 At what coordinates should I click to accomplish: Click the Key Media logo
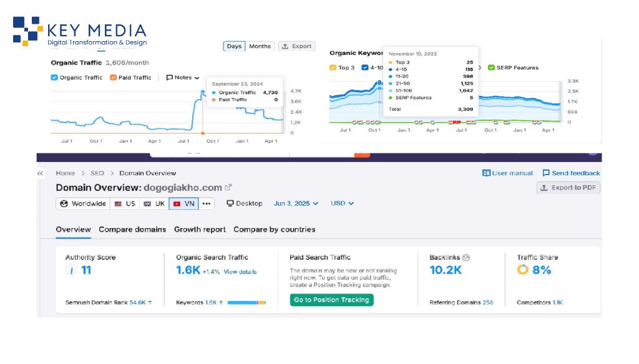click(x=80, y=31)
